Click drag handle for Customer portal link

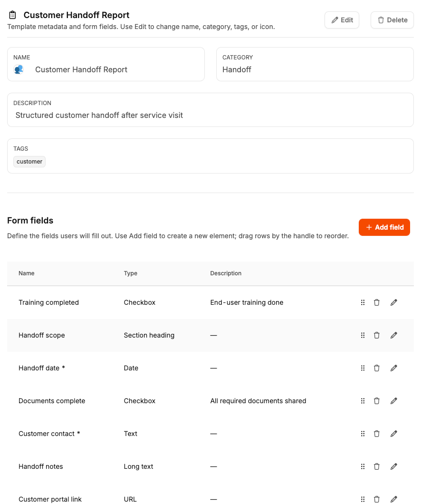(363, 499)
